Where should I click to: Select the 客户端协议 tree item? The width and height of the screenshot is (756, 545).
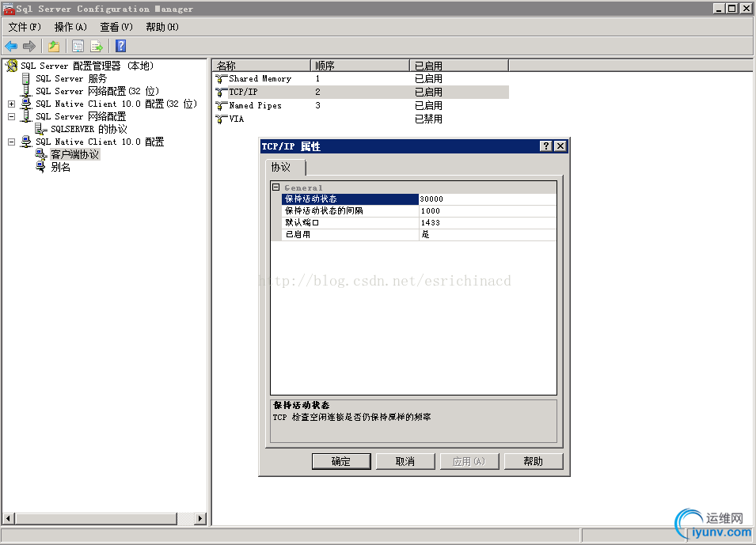[74, 154]
